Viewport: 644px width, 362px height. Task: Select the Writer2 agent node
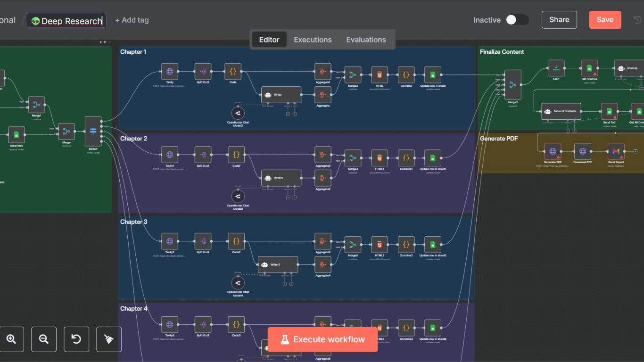coord(278,264)
